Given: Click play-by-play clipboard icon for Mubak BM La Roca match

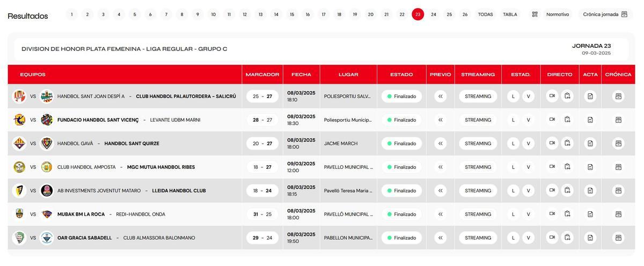Looking at the screenshot, I should pos(567,214).
